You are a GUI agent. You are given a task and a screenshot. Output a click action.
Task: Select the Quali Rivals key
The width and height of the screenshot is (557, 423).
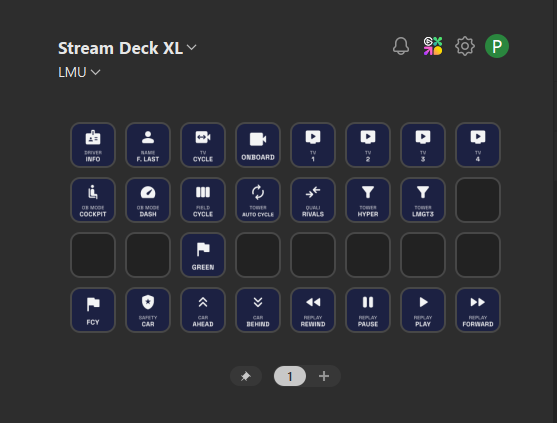(x=313, y=200)
